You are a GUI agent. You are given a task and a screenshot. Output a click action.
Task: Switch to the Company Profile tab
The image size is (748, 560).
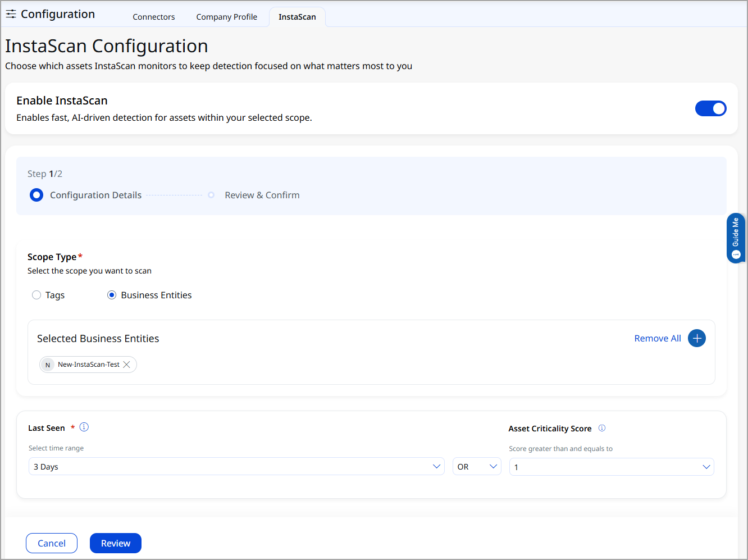[x=227, y=17]
